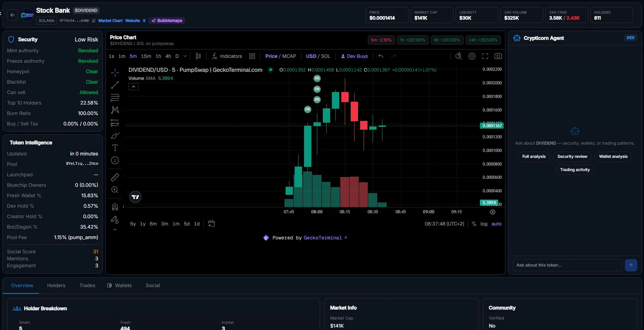This screenshot has height=330, width=644.
Task: Switch the chart to Price mode
Action: point(271,56)
